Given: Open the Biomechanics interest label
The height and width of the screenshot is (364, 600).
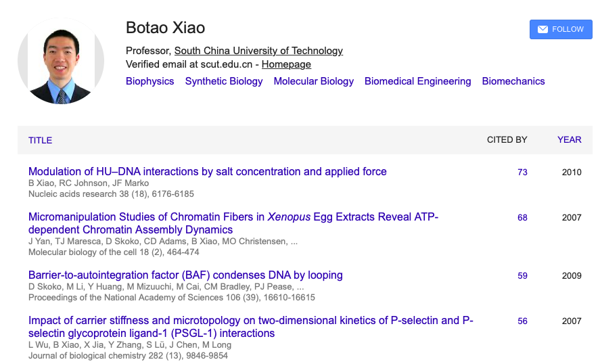Looking at the screenshot, I should (513, 81).
